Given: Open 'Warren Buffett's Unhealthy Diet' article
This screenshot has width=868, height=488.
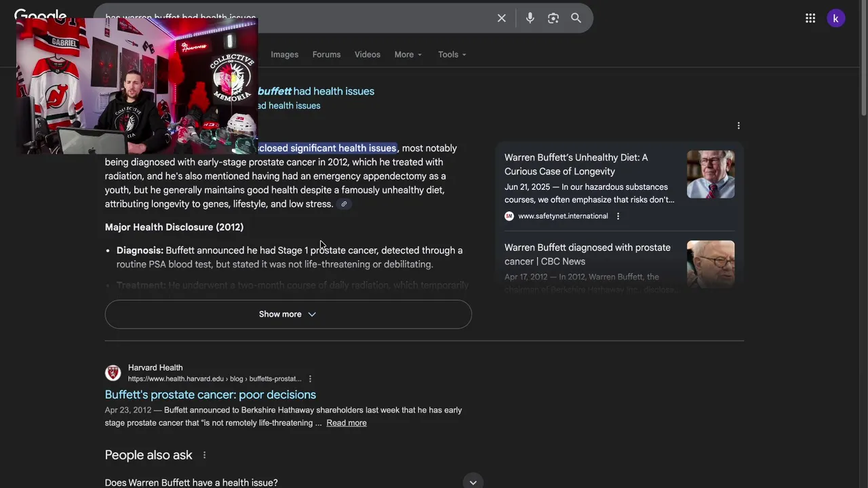Looking at the screenshot, I should pyautogui.click(x=576, y=165).
